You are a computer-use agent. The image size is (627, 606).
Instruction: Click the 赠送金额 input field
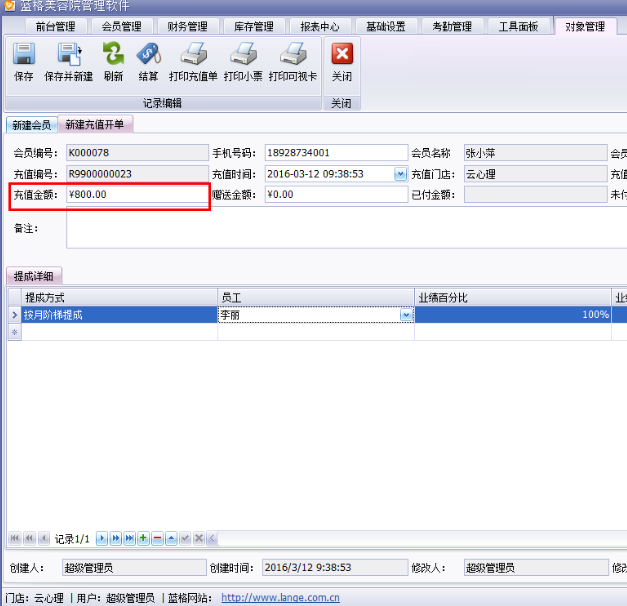coord(335,195)
